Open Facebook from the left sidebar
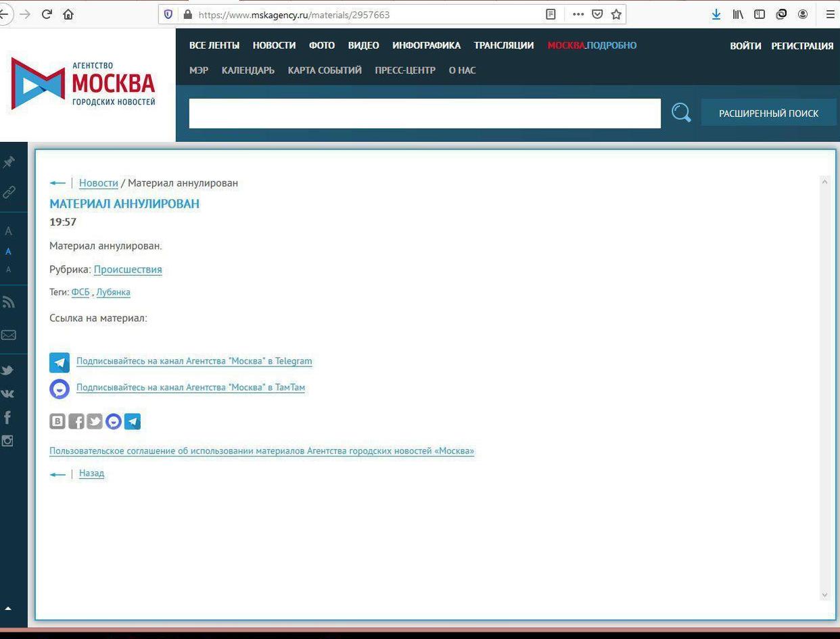This screenshot has width=840, height=639. coord(7,417)
